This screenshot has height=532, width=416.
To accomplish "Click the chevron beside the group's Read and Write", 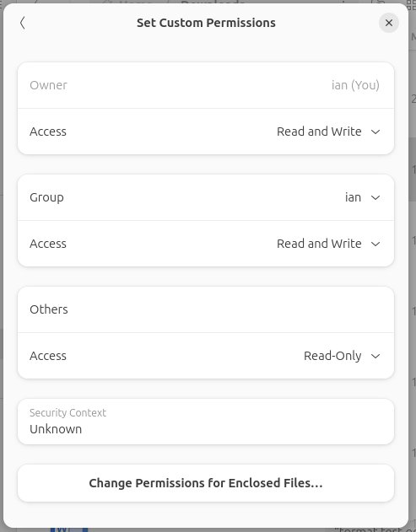I will click(x=375, y=244).
